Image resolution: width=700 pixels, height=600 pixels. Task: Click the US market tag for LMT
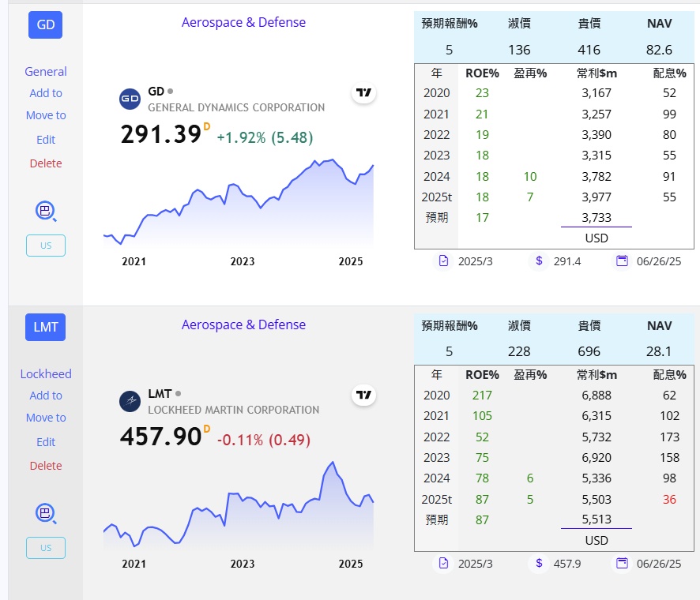(x=46, y=548)
